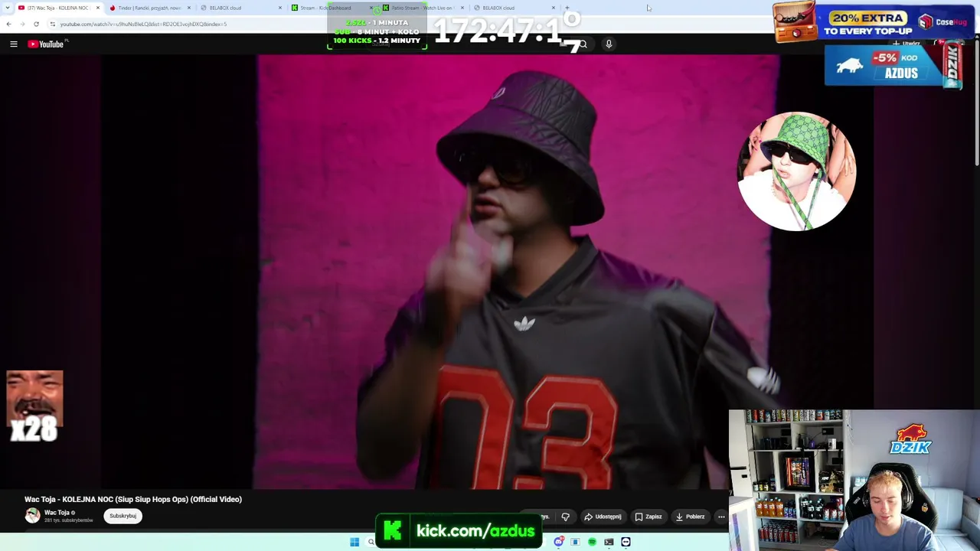
Task: Switch to the Tinder browser tab
Action: pyautogui.click(x=149, y=8)
